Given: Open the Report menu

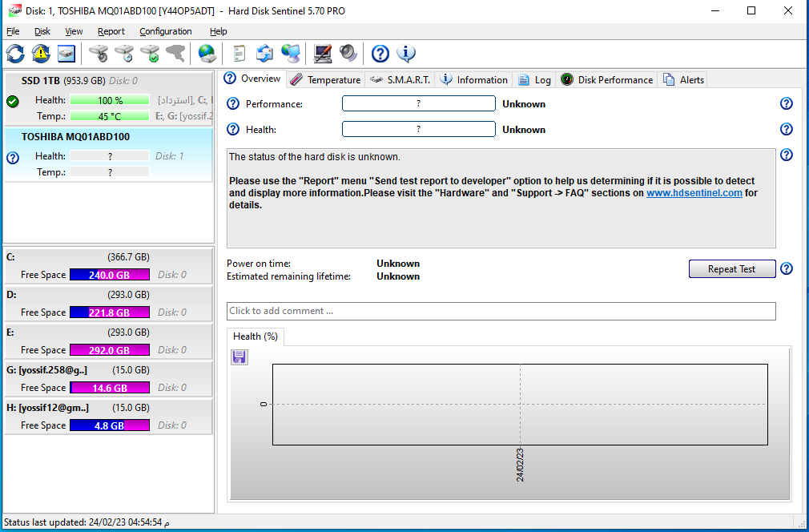Looking at the screenshot, I should coord(111,31).
